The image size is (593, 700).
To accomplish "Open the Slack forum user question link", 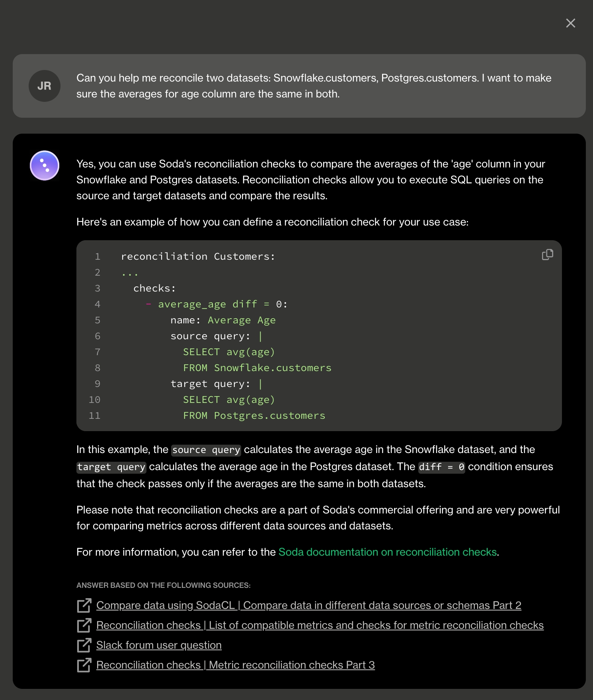I will 159,645.
